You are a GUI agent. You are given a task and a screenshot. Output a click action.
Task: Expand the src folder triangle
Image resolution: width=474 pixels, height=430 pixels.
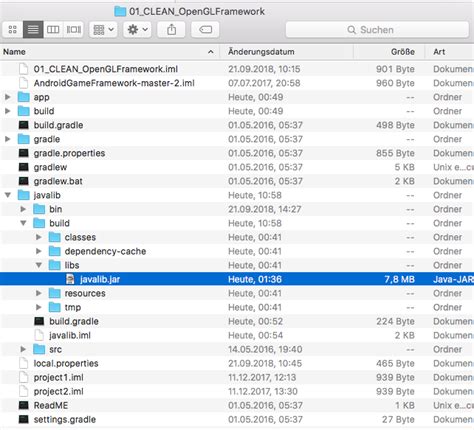point(23,349)
